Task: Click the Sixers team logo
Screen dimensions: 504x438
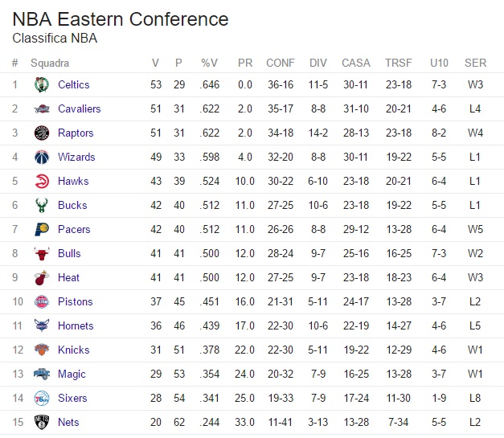Action: [x=42, y=398]
